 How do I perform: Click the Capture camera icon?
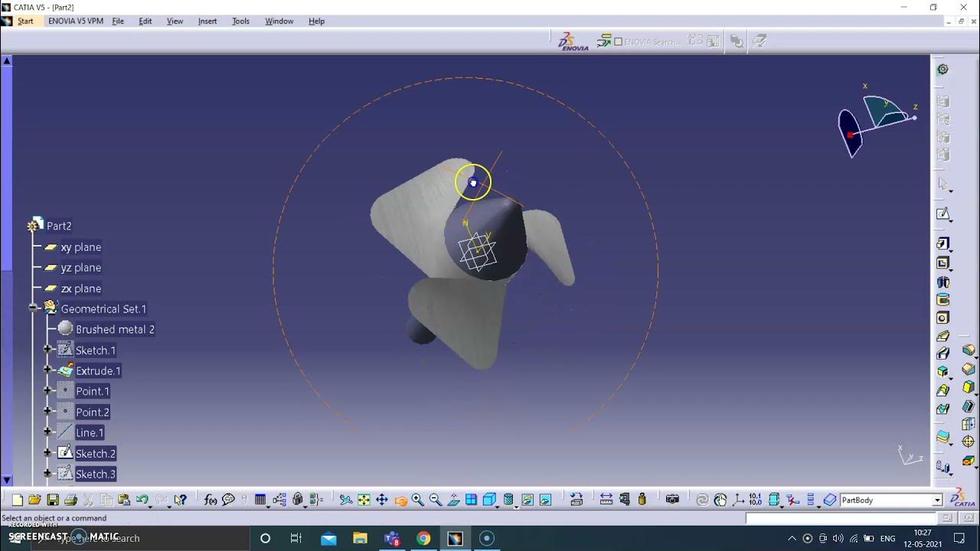click(672, 500)
